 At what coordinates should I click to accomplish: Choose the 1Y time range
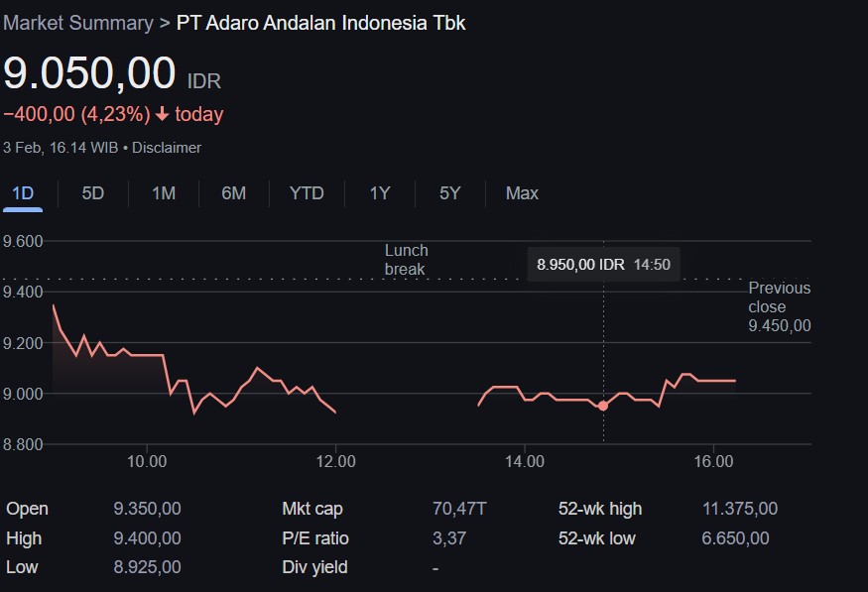pos(380,193)
